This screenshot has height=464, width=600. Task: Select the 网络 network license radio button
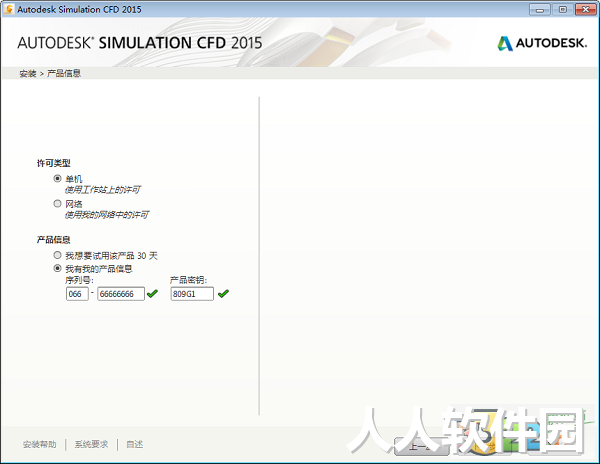pyautogui.click(x=57, y=204)
